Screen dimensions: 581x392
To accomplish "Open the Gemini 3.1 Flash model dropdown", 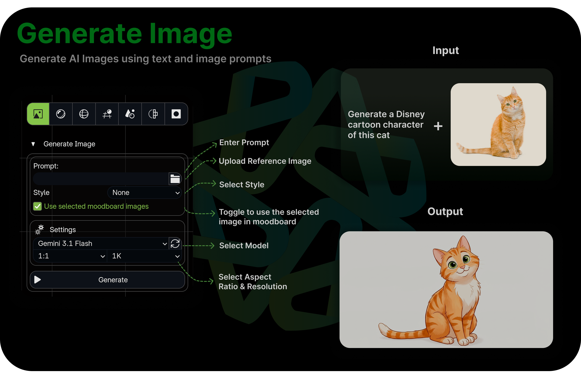I will click(x=101, y=243).
